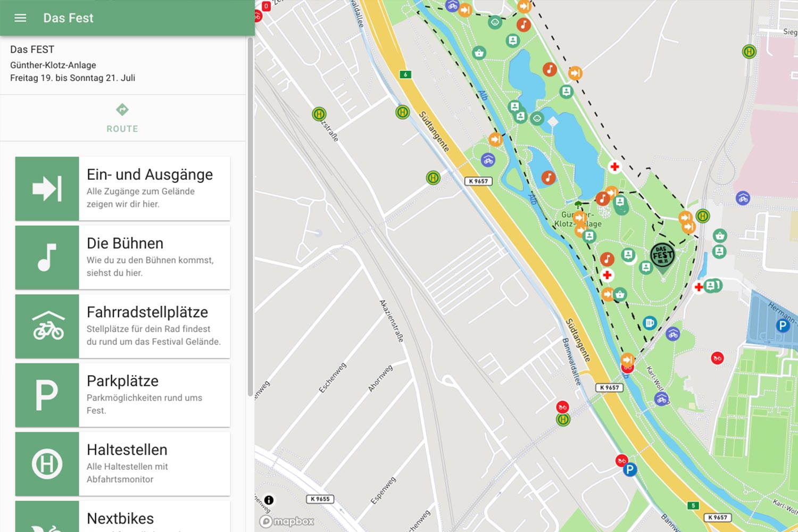This screenshot has height=532, width=798.
Task: Select bike parking marker on Karl-Wolf road
Action: (x=661, y=399)
